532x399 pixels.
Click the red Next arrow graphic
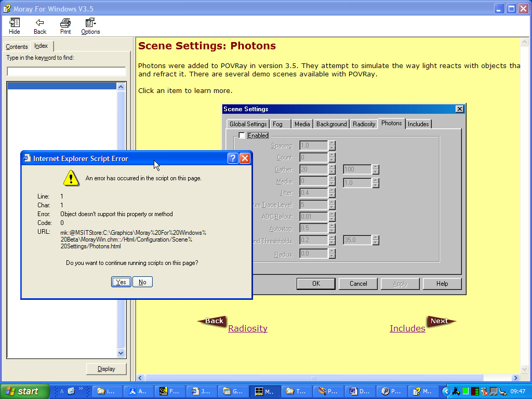coord(440,321)
